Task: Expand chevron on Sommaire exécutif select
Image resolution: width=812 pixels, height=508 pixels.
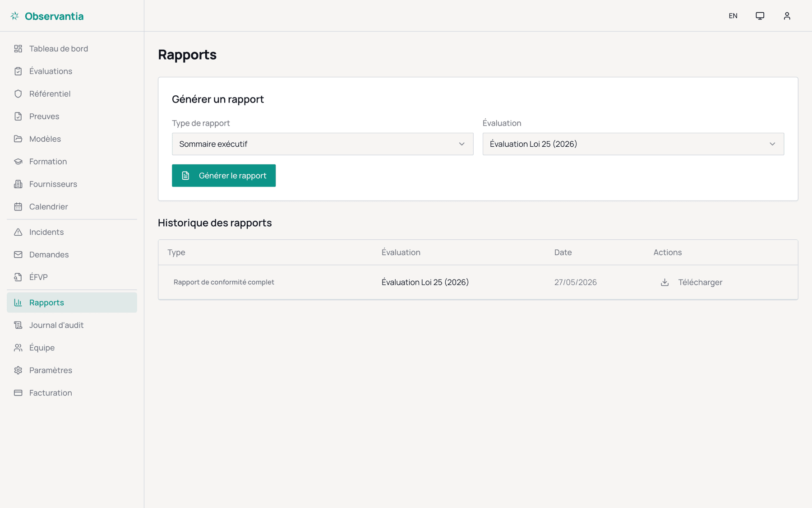Action: click(462, 144)
